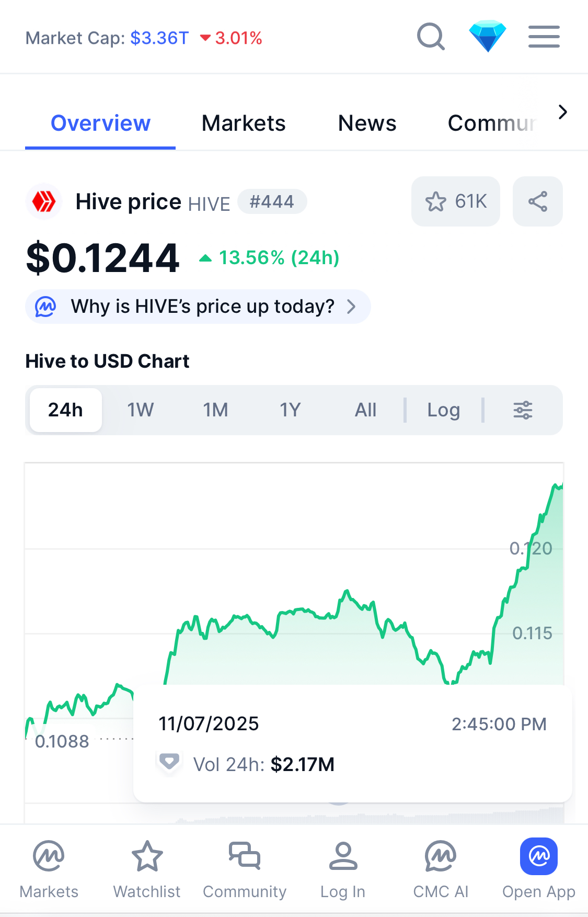Toggle the Log scale option

[443, 410]
